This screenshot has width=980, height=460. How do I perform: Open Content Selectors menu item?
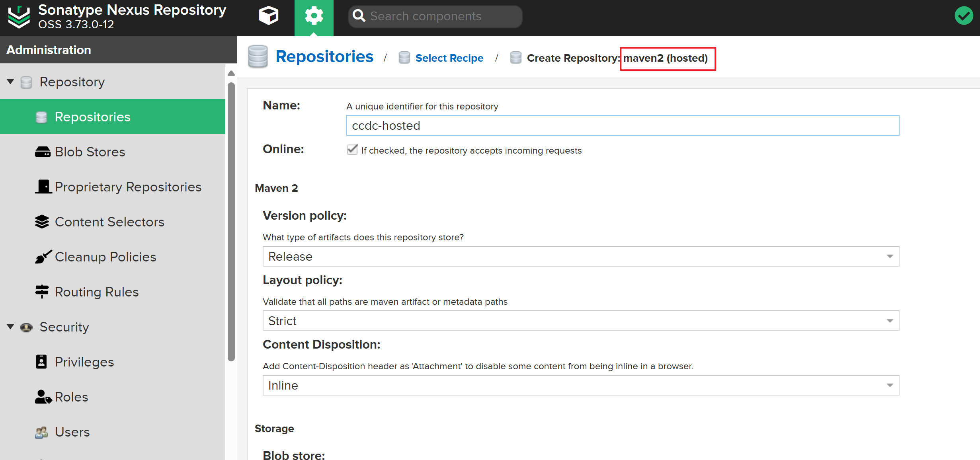pyautogui.click(x=113, y=222)
